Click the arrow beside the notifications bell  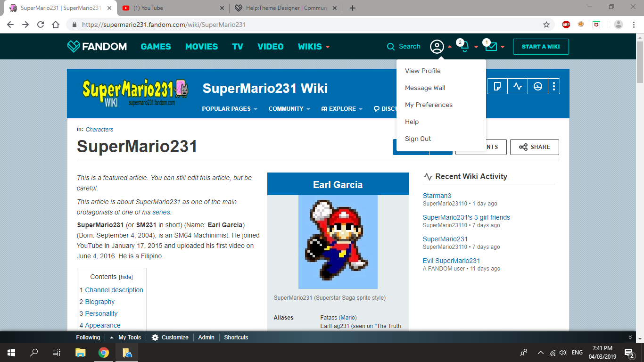(x=476, y=47)
